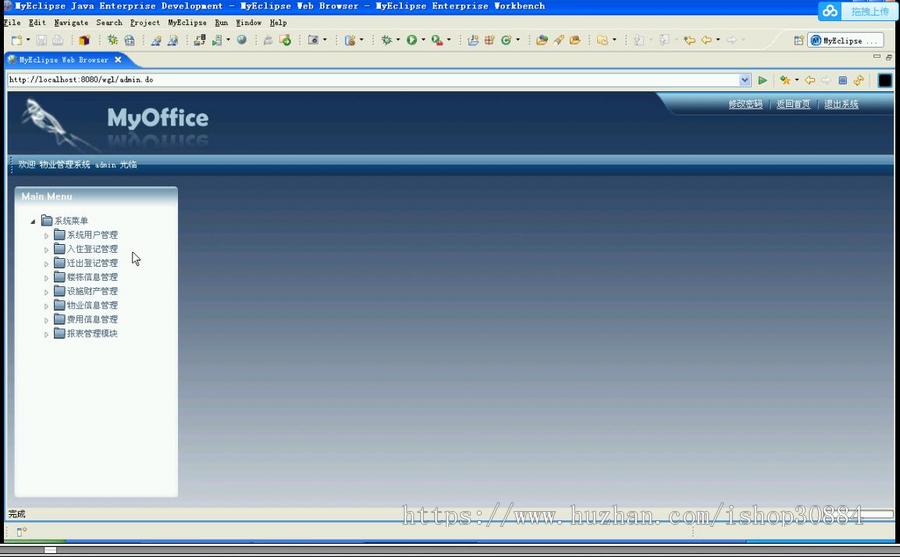Click the black square browser icon
The width and height of the screenshot is (900, 557).
click(885, 80)
